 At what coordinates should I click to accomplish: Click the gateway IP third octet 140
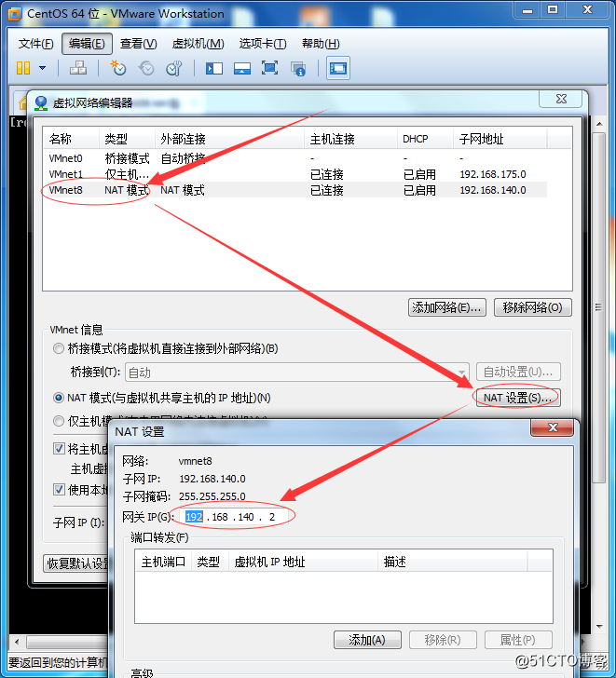coord(246,517)
